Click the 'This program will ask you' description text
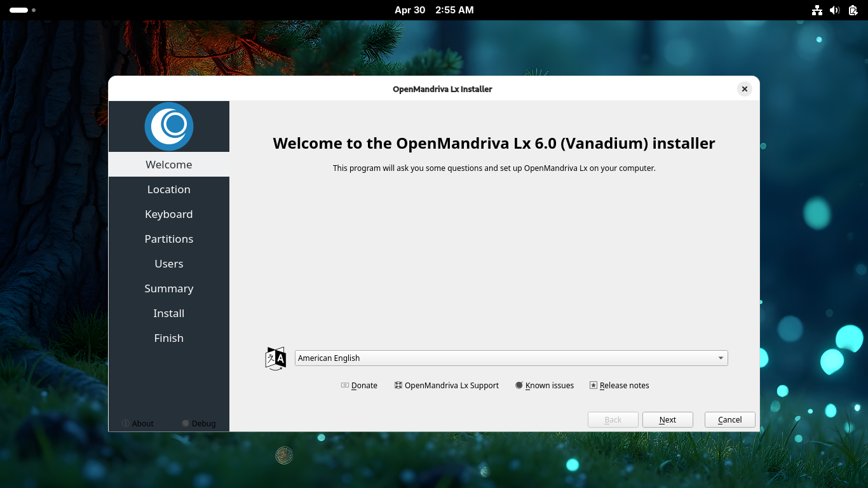868x488 pixels. click(494, 168)
